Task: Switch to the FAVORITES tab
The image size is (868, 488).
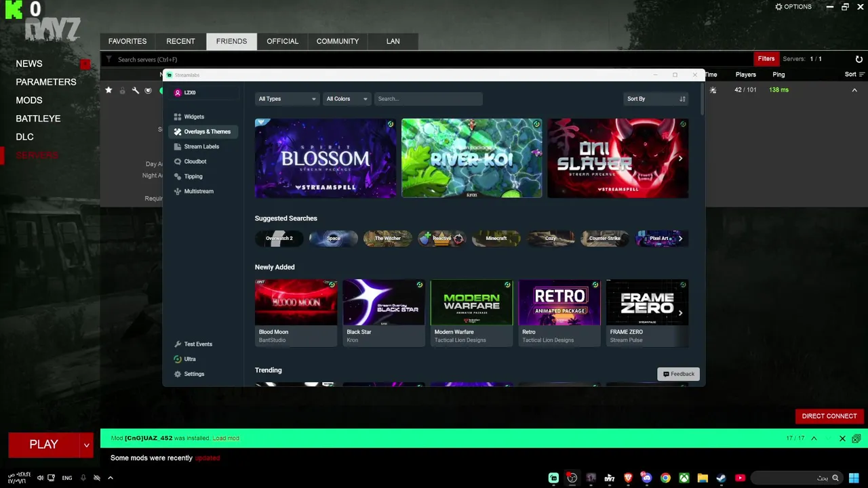Action: coord(127,41)
